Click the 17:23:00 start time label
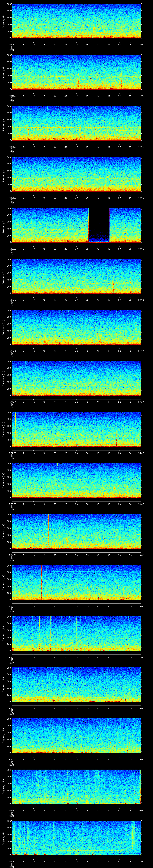The width and height of the screenshot is (153, 868). click(x=12, y=504)
